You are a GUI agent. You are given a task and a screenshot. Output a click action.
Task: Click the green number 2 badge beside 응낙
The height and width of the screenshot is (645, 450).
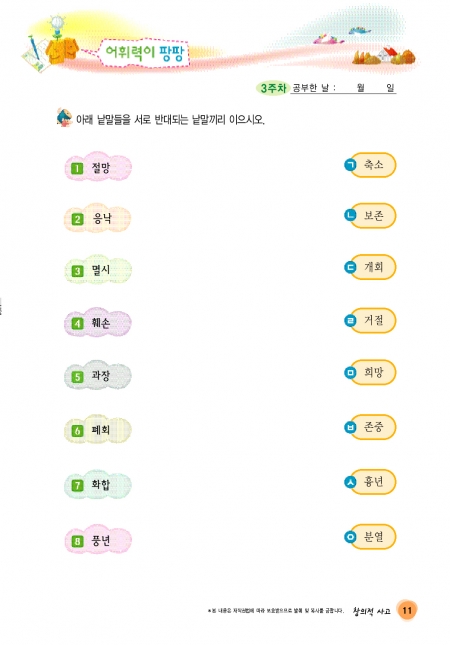(x=77, y=219)
